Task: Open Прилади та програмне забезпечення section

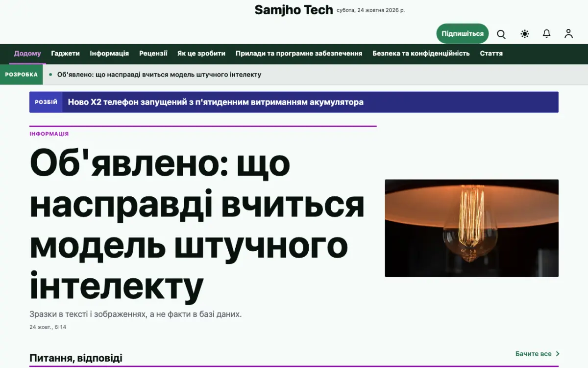Action: click(x=299, y=53)
